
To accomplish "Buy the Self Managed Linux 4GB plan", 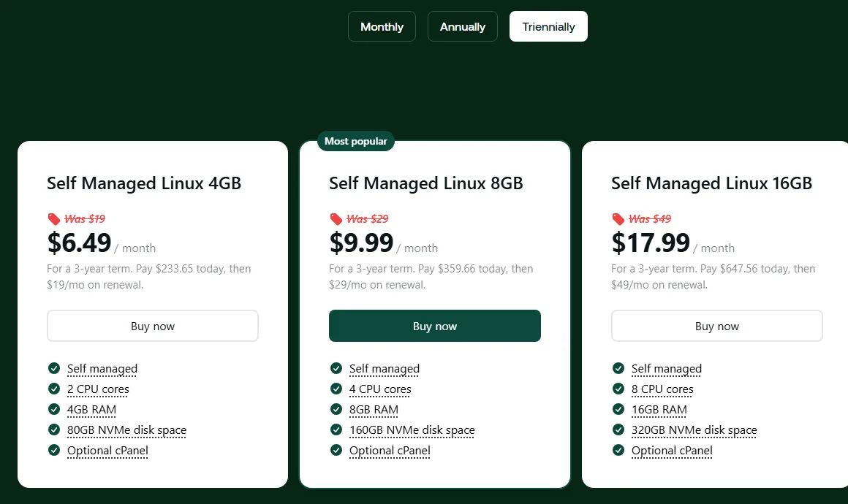I will (153, 326).
